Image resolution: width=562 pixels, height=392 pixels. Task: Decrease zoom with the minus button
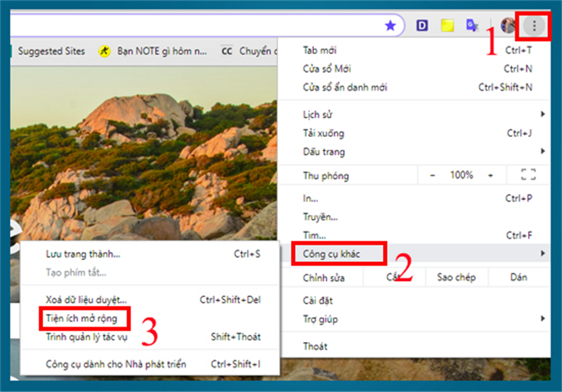(433, 175)
